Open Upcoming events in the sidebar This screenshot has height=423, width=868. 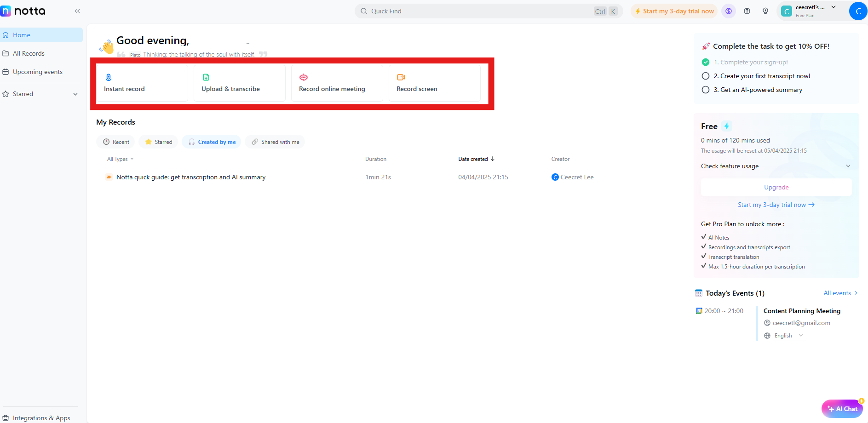tap(38, 72)
